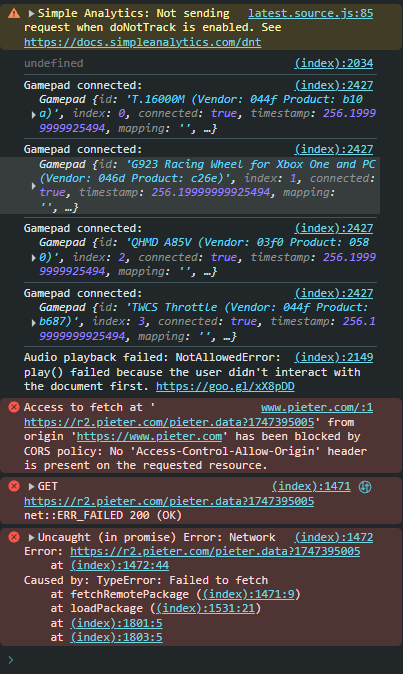The height and width of the screenshot is (674, 403).
Task: Expand the Uncaught promise error stack
Action: [x=31, y=537]
